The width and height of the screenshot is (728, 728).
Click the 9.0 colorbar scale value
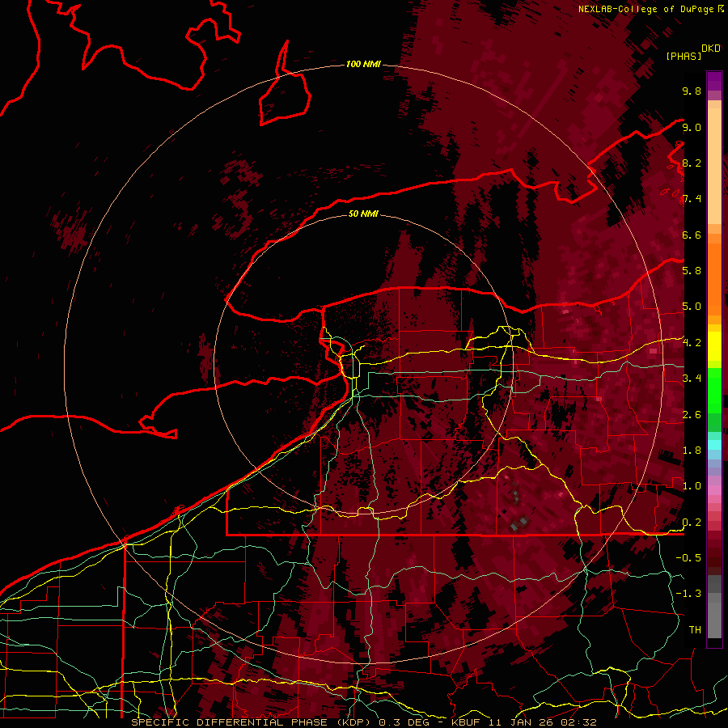coord(692,127)
